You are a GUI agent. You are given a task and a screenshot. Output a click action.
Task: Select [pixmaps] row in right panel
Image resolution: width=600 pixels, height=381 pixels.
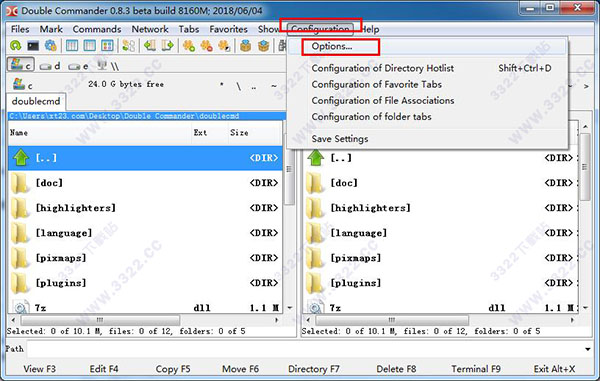pyautogui.click(x=440, y=258)
